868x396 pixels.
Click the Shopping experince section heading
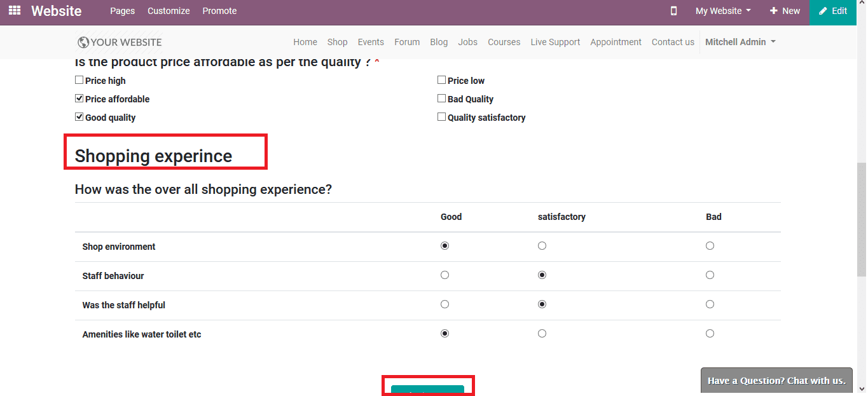[x=153, y=156]
